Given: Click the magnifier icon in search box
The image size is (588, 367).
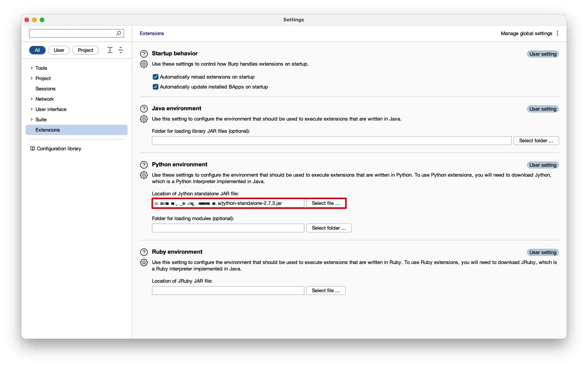Looking at the screenshot, I should tap(119, 34).
